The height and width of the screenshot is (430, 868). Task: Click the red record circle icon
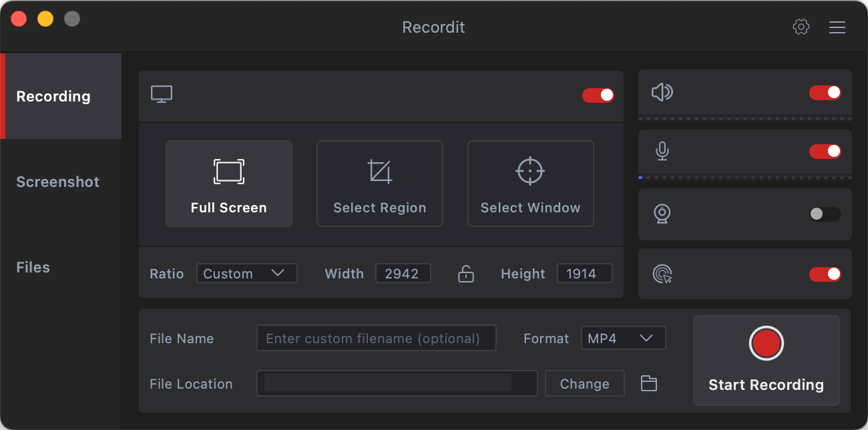(766, 343)
